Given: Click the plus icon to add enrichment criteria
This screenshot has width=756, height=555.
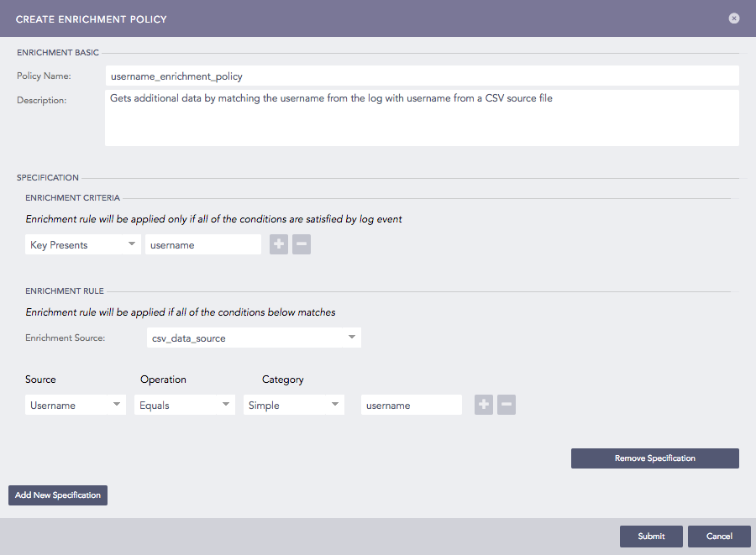Looking at the screenshot, I should point(278,244).
